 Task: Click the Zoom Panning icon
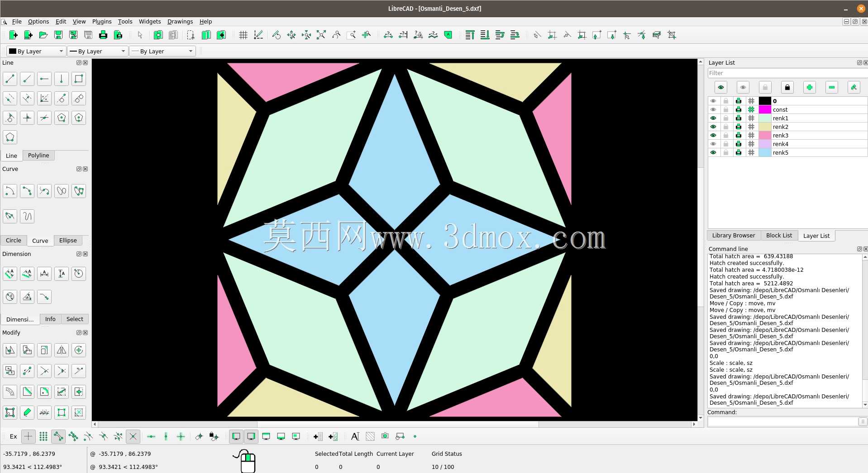pyautogui.click(x=366, y=35)
